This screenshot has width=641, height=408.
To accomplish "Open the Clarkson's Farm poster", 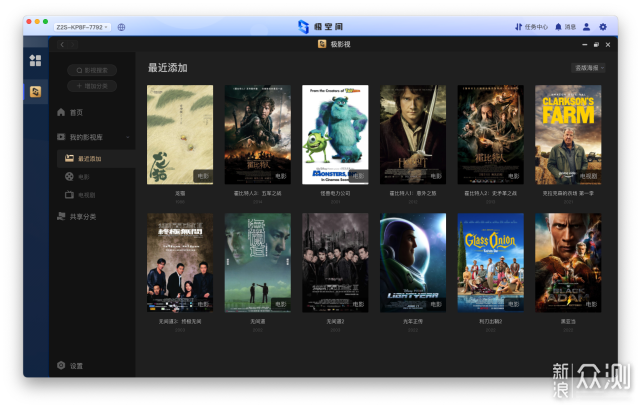I will (x=568, y=135).
